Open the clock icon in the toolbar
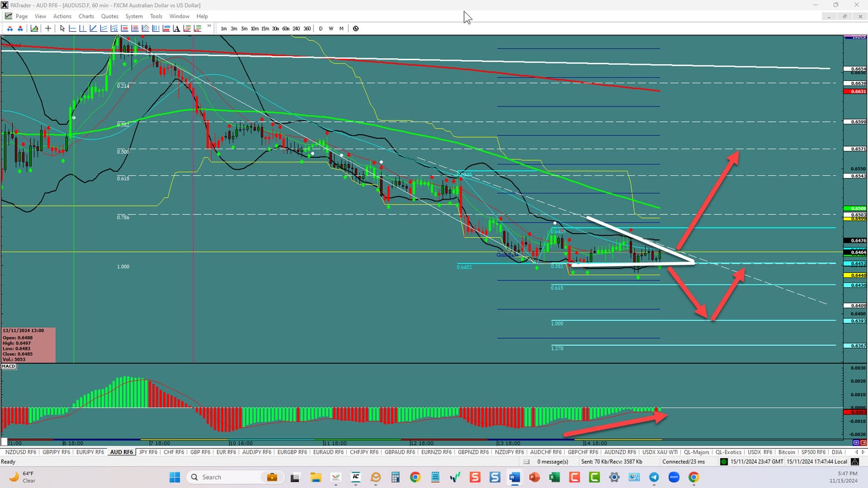 click(356, 28)
